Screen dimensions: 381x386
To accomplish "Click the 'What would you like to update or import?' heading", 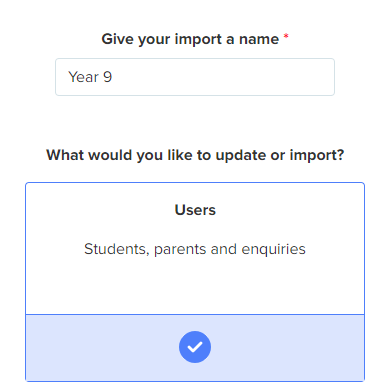I will point(195,155).
